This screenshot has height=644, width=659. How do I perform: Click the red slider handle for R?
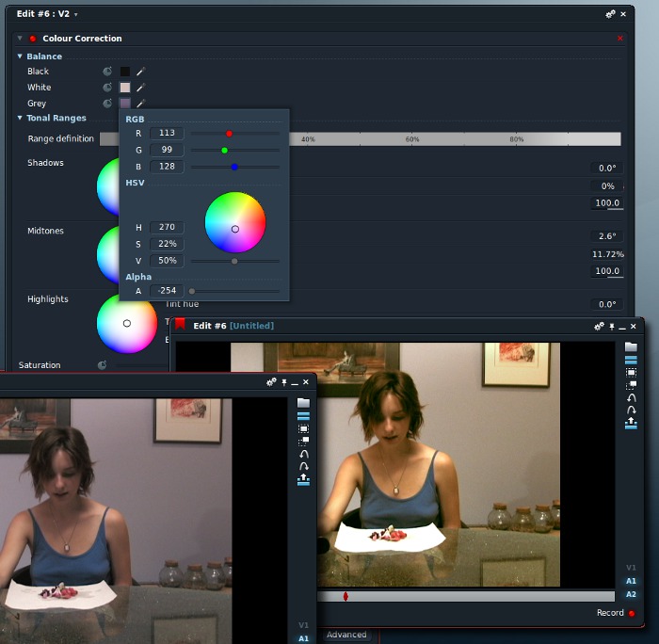[x=229, y=134]
